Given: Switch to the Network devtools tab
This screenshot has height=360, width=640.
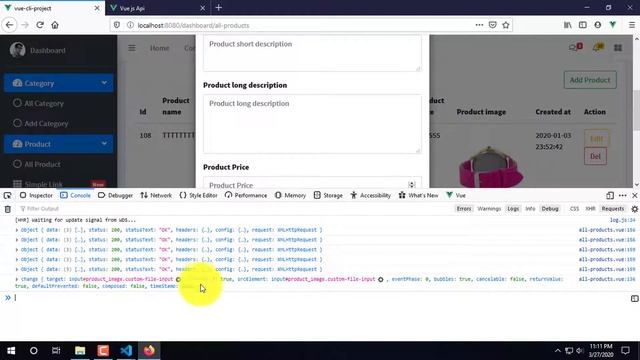Looking at the screenshot, I should click(156, 196).
